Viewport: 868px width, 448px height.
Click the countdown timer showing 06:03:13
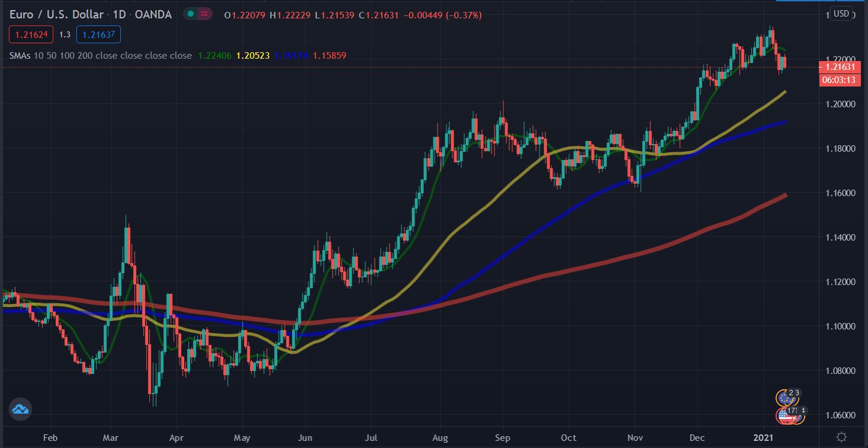pyautogui.click(x=841, y=79)
